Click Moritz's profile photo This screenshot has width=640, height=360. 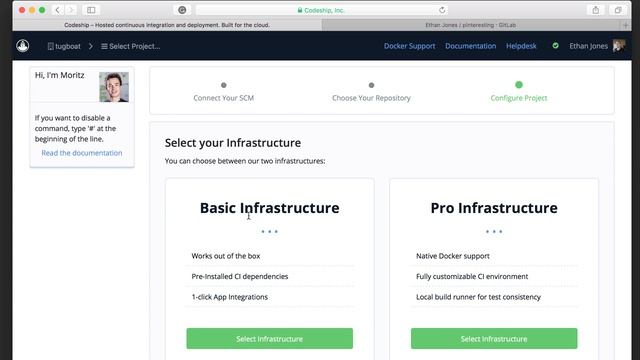click(x=114, y=87)
